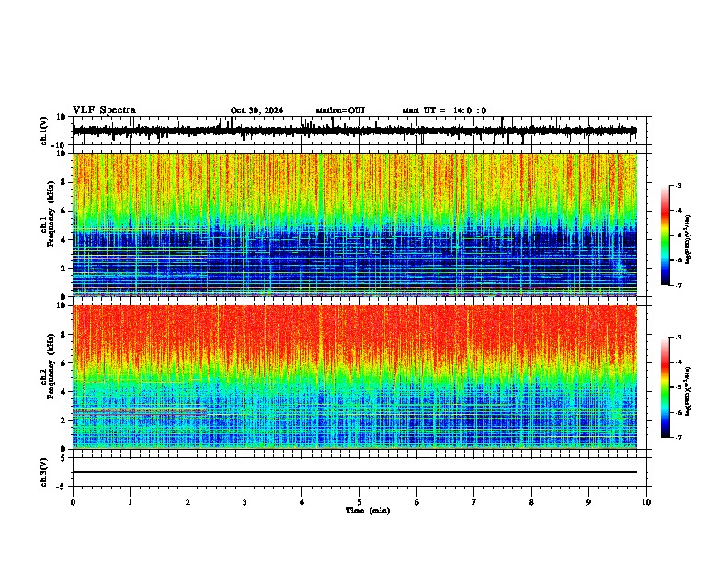Click inside the ch.2 spectrogram panel
Image resolution: width=728 pixels, height=563 pixels.
(354, 377)
